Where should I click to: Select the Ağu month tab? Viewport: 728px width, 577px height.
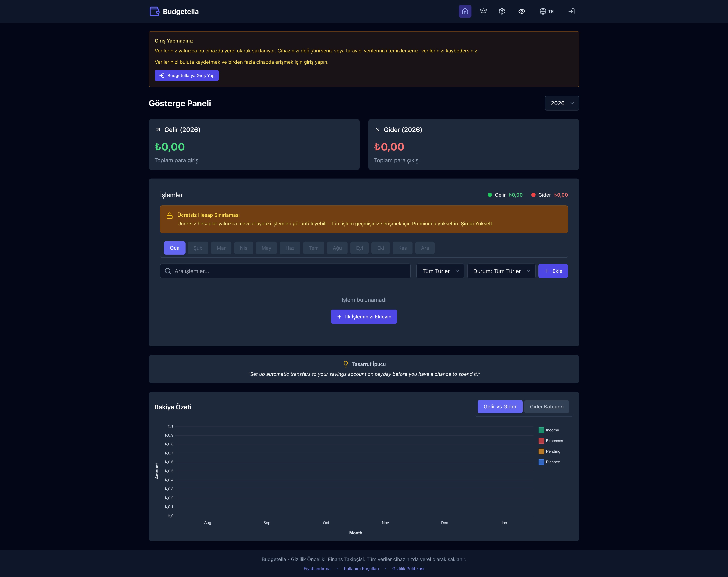pos(337,248)
